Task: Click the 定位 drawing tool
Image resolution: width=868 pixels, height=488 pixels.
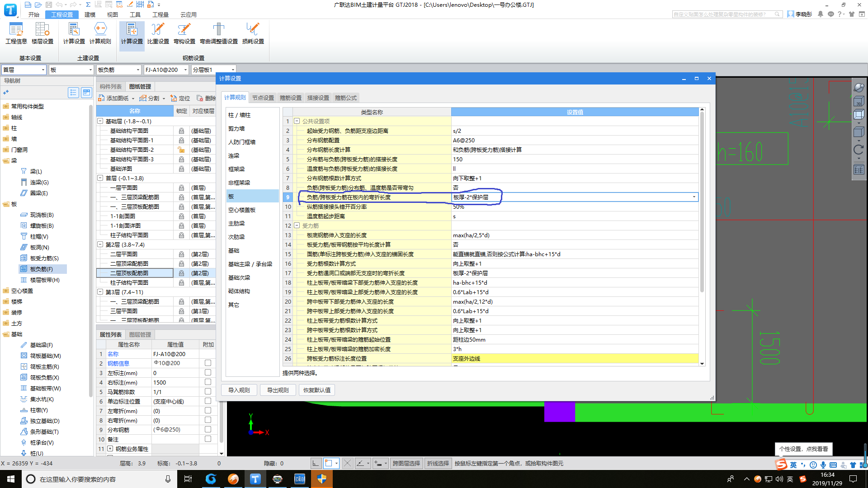Action: (180, 98)
